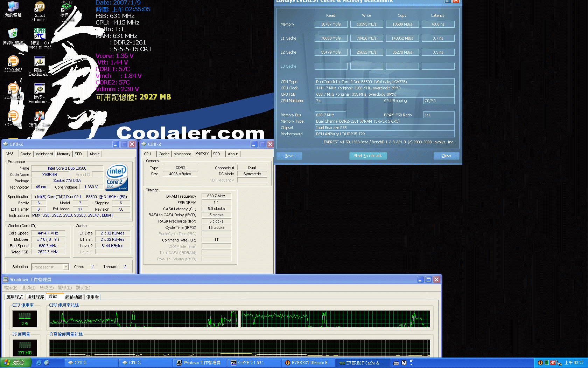The height and width of the screenshot is (368, 588).
Task: Open SPD tab in right CPU-Z window
Action: [217, 154]
